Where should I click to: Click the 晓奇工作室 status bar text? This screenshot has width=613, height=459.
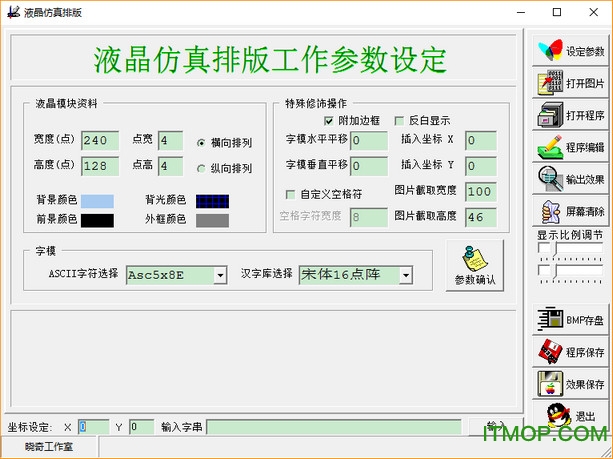[x=49, y=446]
